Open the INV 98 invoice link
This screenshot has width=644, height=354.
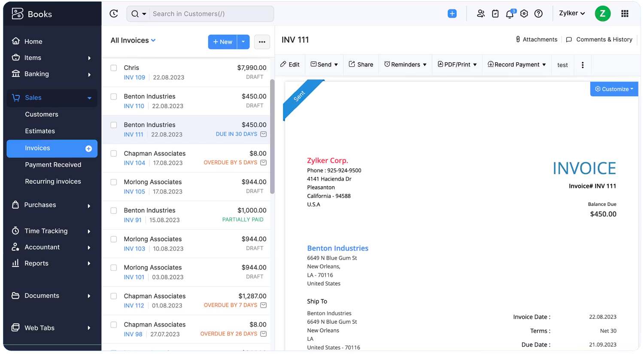click(133, 334)
